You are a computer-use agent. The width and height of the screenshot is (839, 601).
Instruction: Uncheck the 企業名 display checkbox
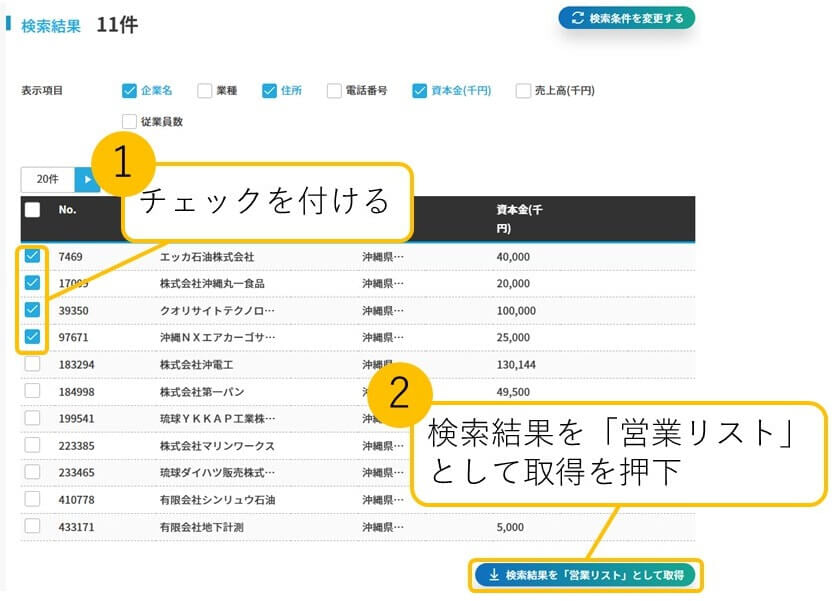point(129,91)
